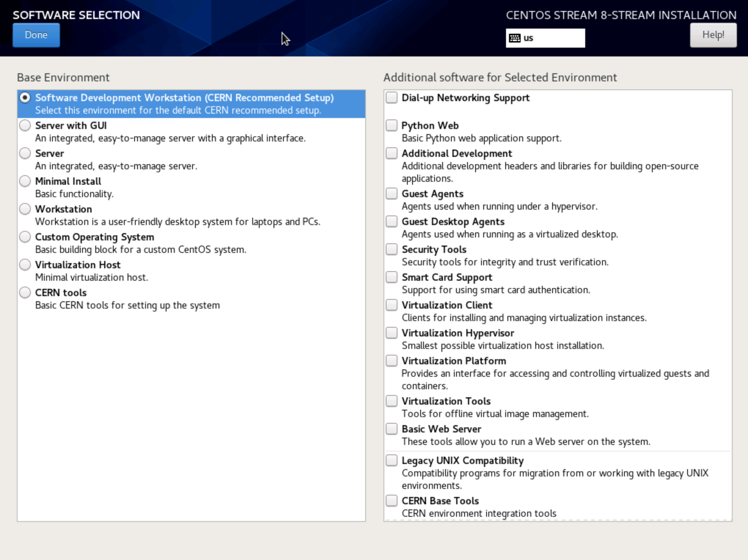Image resolution: width=748 pixels, height=560 pixels.
Task: Tick Legacy UNIX Compatibility checkbox
Action: click(392, 461)
